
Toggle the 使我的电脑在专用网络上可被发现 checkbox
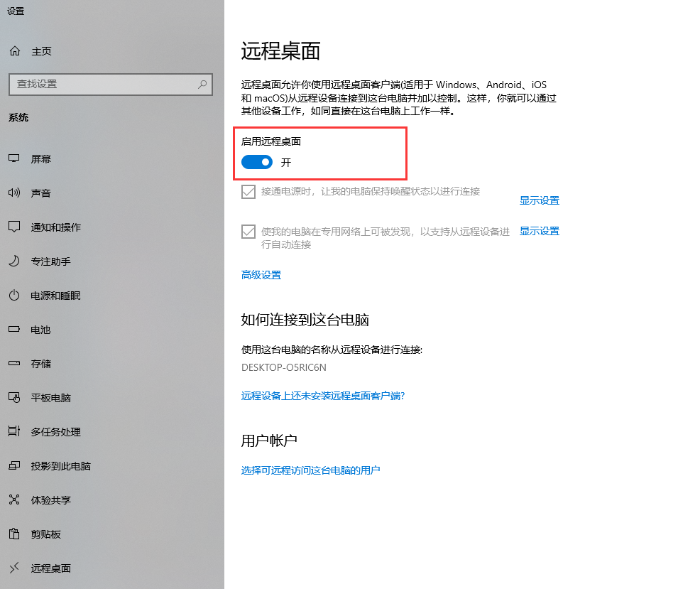pos(248,232)
